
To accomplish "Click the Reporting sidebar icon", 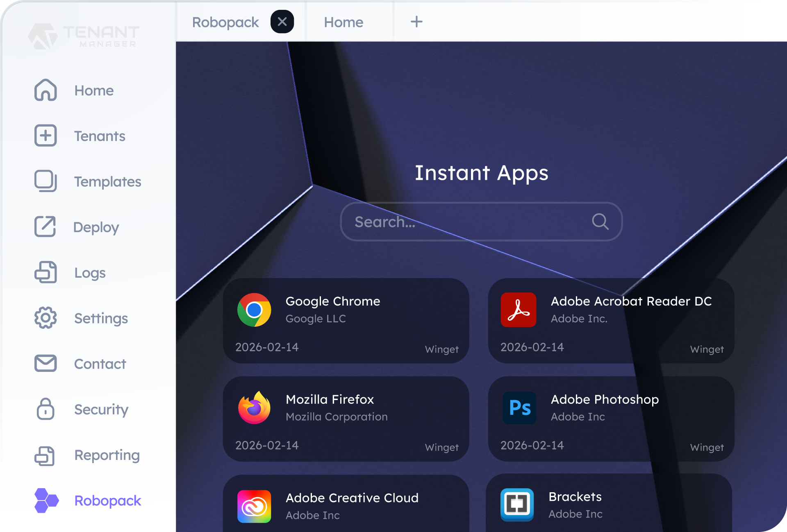I will click(45, 455).
